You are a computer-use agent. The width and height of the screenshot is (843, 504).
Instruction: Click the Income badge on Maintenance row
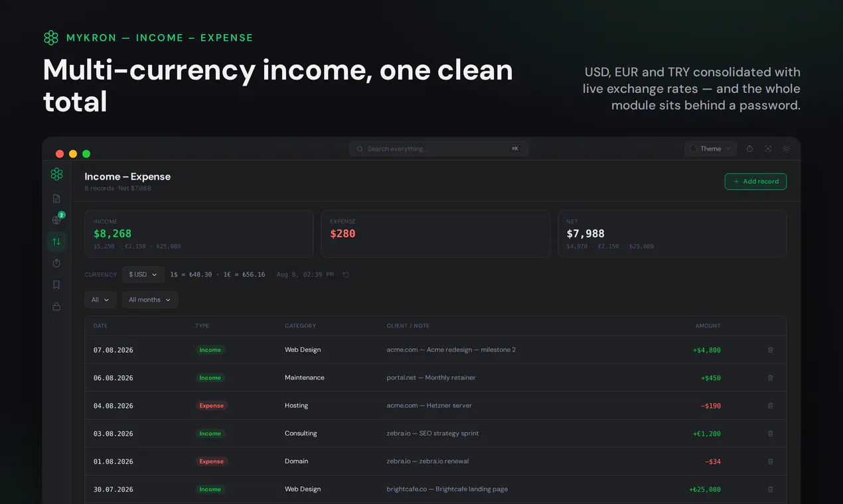tap(210, 377)
